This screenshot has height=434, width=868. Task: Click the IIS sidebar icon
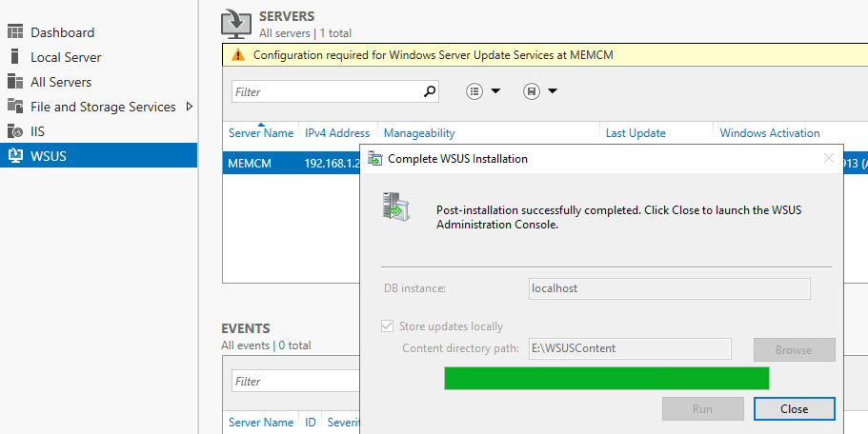tap(15, 131)
